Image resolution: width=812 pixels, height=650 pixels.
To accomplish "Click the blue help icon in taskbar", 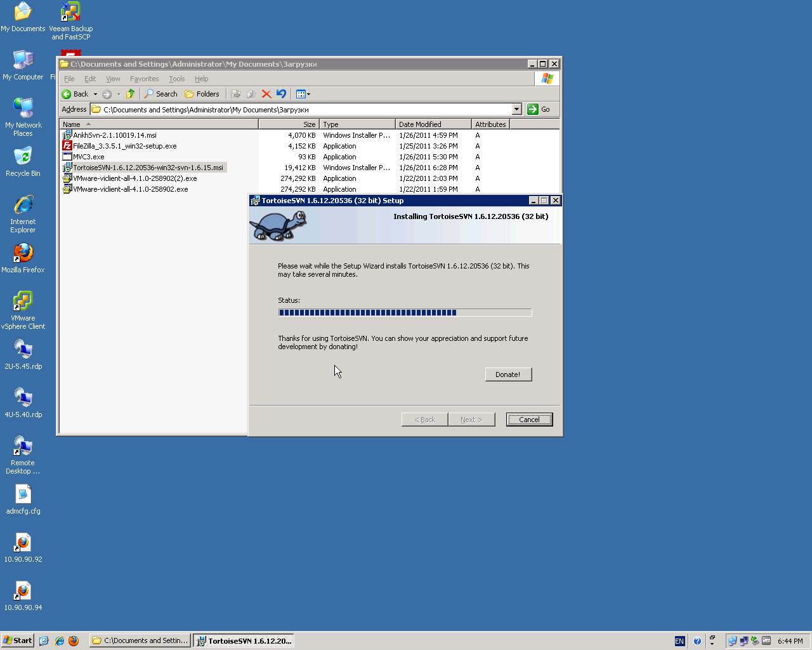I will (x=697, y=641).
